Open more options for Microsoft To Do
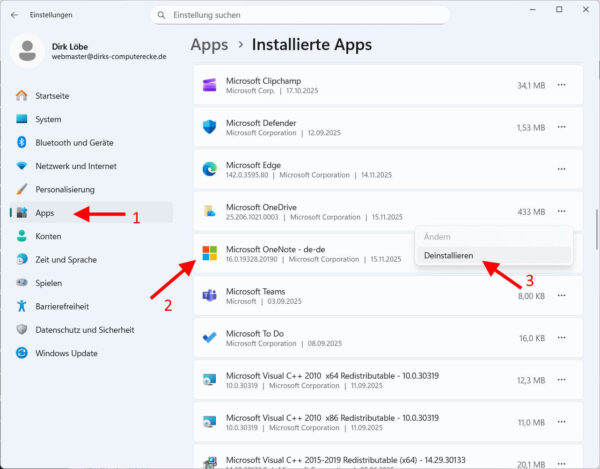The height and width of the screenshot is (469, 600). click(561, 338)
